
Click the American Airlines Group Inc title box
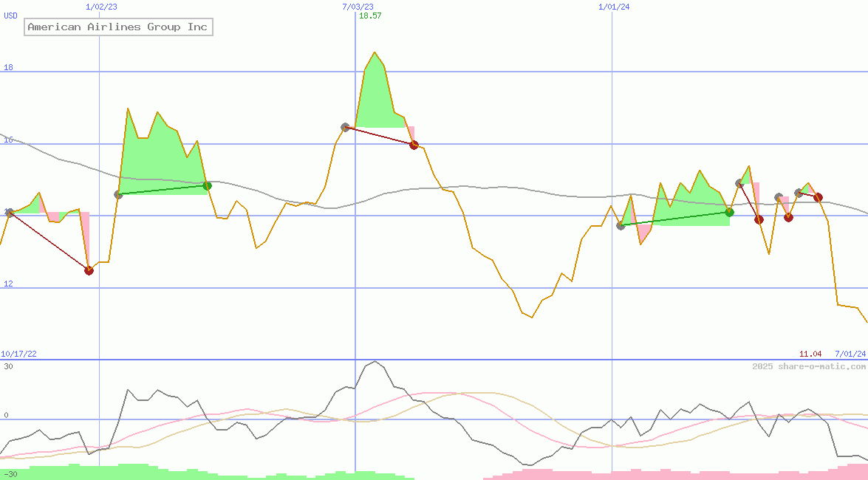(x=118, y=27)
